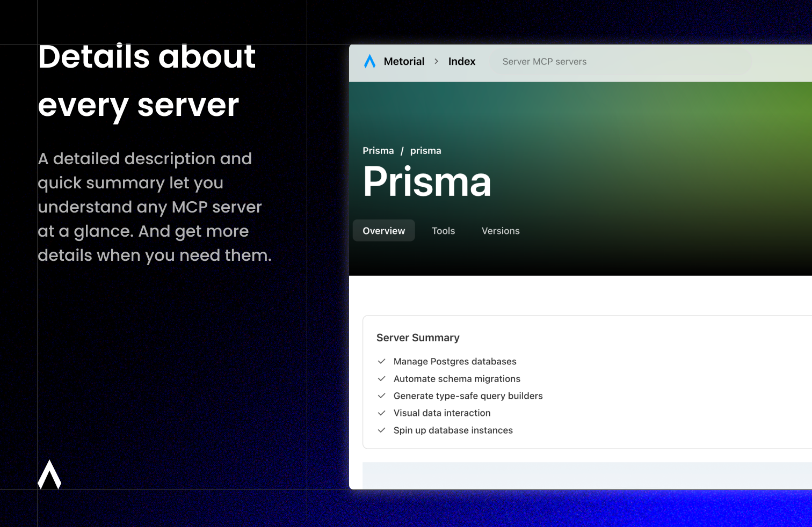Open the lowercase prisma breadcrumb link
812x527 pixels.
426,151
